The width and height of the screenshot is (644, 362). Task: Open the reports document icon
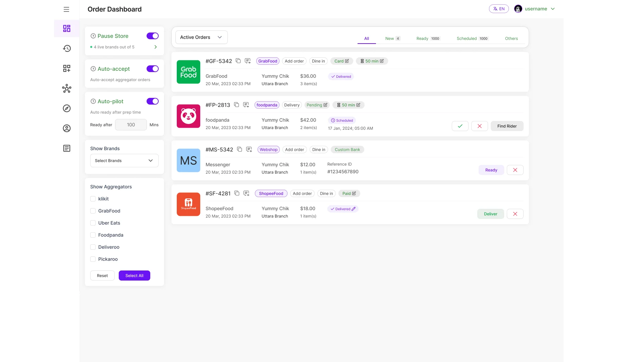pos(67,148)
